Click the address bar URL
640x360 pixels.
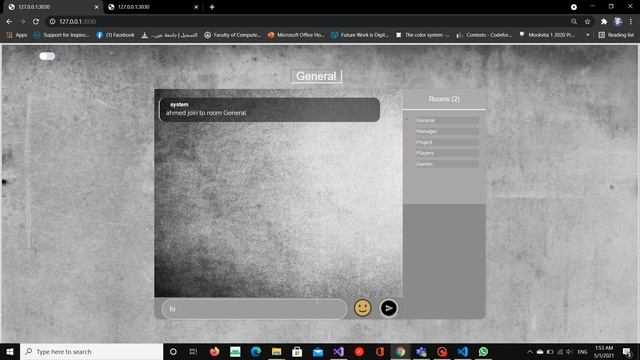click(x=78, y=22)
